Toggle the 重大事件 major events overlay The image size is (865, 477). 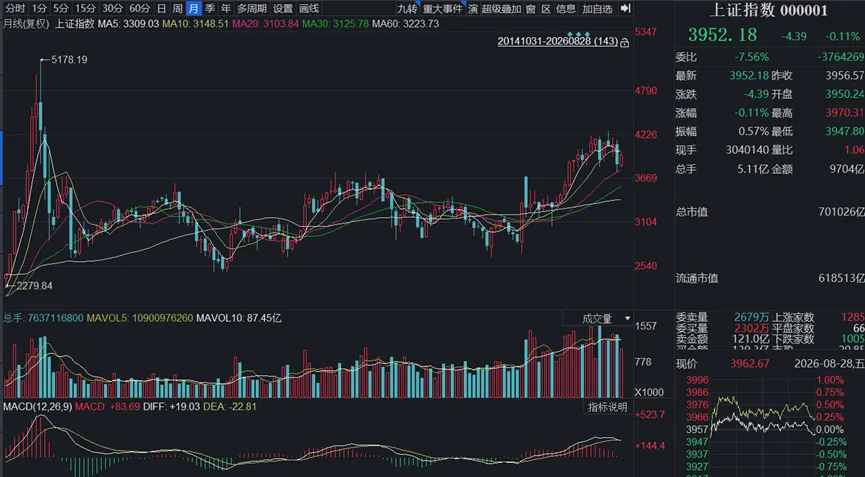click(x=444, y=8)
